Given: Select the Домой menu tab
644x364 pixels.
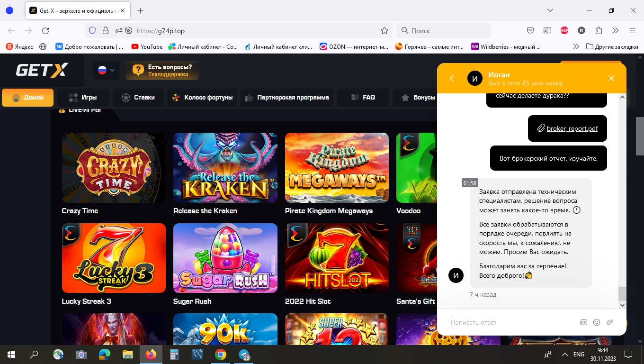Looking at the screenshot, I should coord(27,97).
